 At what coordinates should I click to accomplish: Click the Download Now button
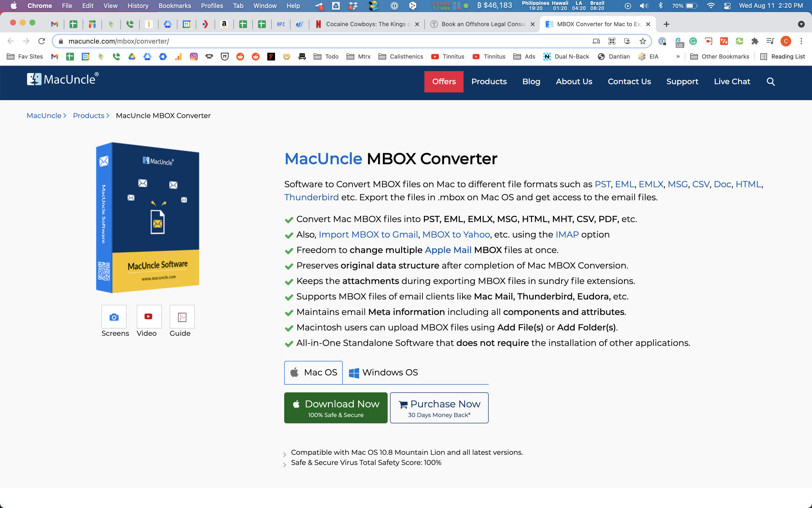(335, 408)
